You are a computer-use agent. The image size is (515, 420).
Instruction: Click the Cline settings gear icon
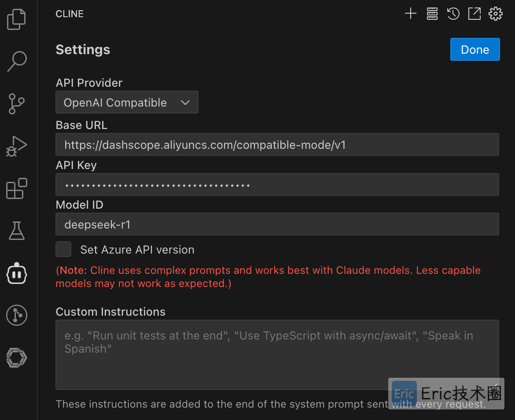coord(495,14)
